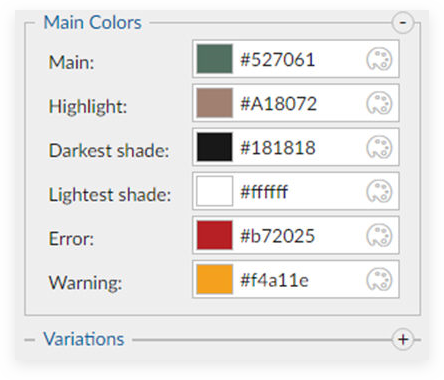Click the green Main color swatch
The width and height of the screenshot is (444, 380).
coord(214,59)
